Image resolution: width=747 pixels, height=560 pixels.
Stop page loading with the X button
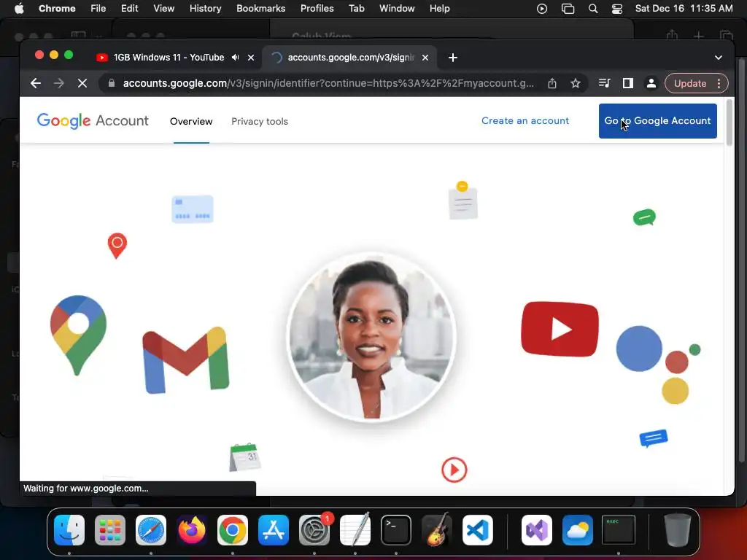coord(82,83)
